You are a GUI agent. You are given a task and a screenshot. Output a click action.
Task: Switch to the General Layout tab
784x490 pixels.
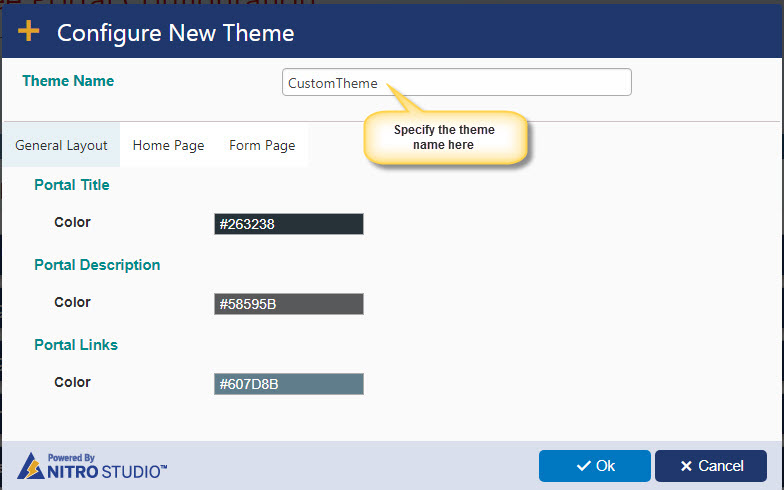(61, 146)
